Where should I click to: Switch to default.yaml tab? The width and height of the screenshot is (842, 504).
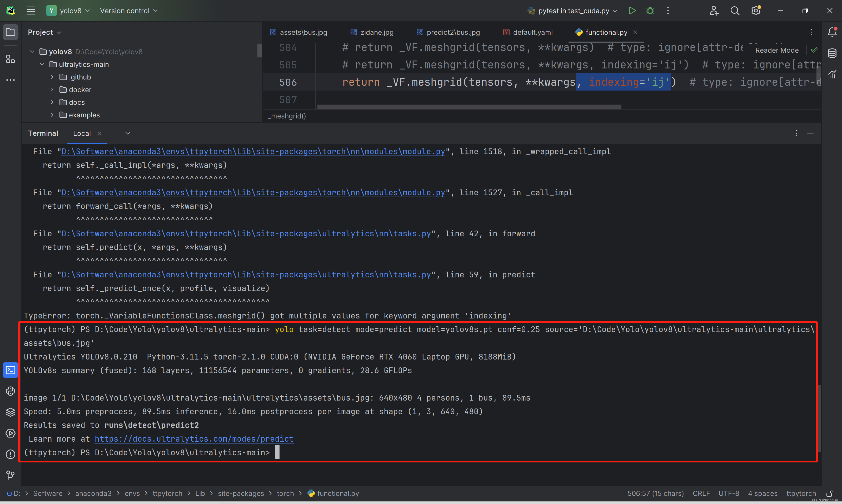[x=528, y=32]
